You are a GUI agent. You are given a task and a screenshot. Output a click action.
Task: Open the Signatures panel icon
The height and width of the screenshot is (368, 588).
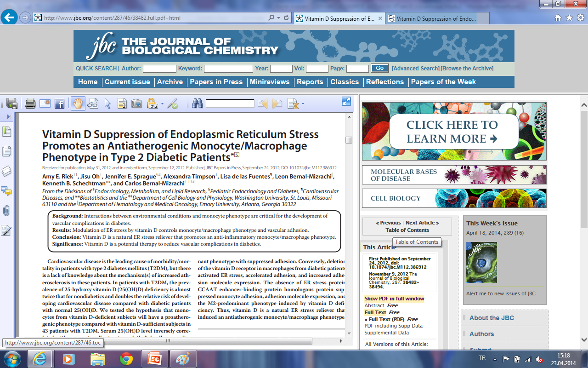click(x=6, y=230)
